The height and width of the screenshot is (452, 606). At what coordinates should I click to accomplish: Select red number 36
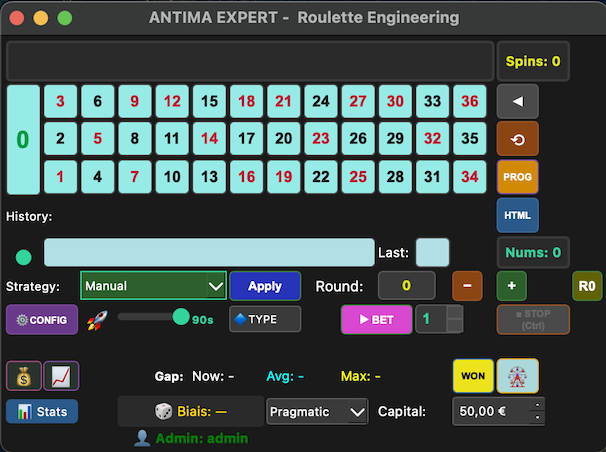click(470, 101)
